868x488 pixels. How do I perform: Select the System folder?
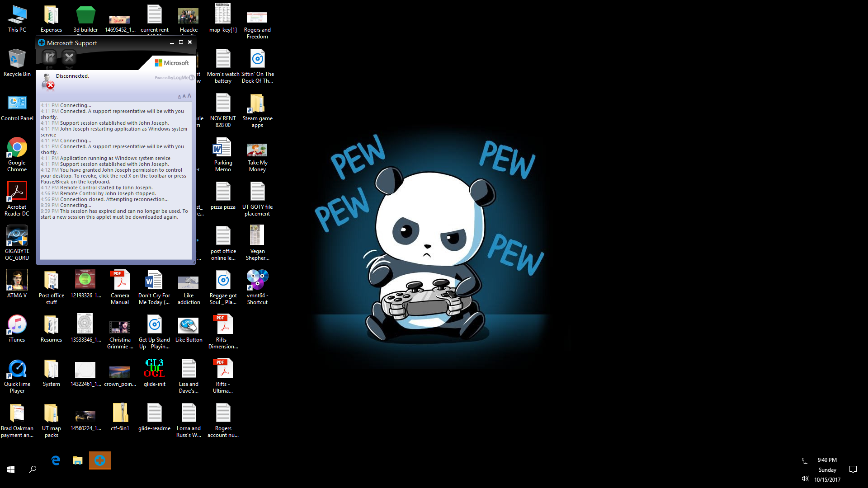51,372
